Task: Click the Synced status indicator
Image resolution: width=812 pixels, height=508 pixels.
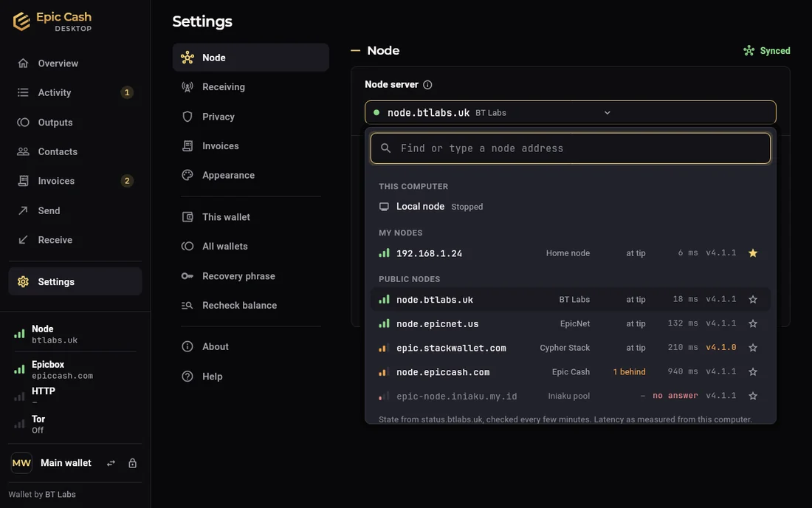Action: [x=767, y=51]
